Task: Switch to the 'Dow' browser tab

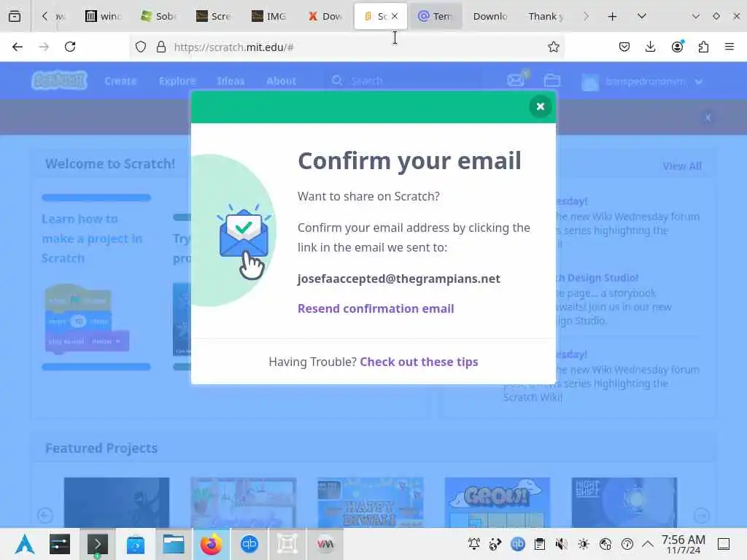Action: pyautogui.click(x=325, y=16)
